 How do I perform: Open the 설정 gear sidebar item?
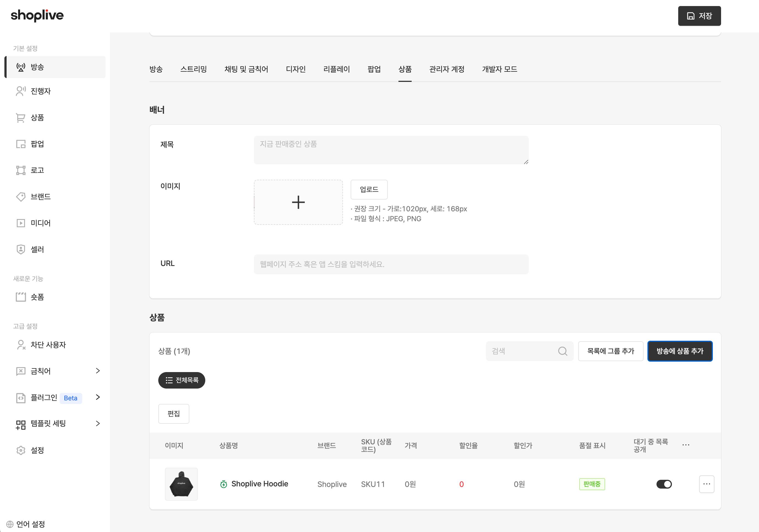(55, 450)
